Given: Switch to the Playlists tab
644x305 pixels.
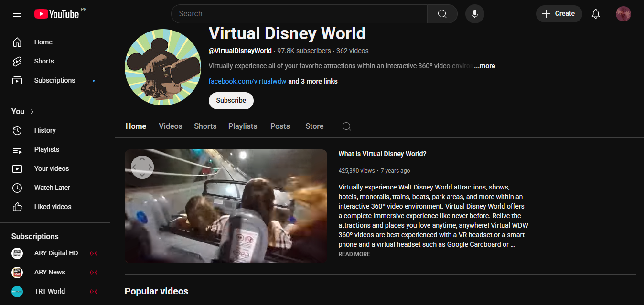Looking at the screenshot, I should coord(242,126).
